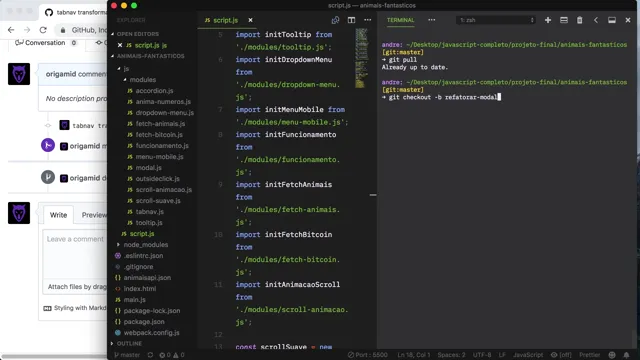
Task: Open notifications bell in status bar
Action: (x=626, y=355)
